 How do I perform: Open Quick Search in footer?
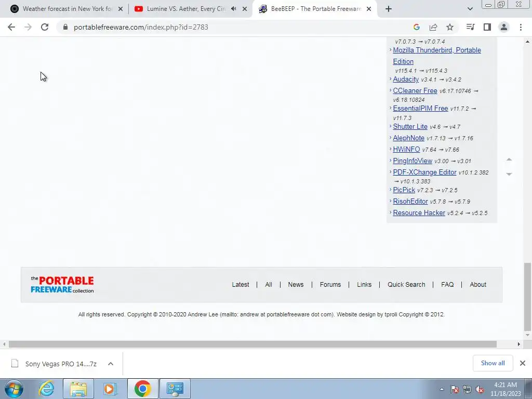coord(406,284)
